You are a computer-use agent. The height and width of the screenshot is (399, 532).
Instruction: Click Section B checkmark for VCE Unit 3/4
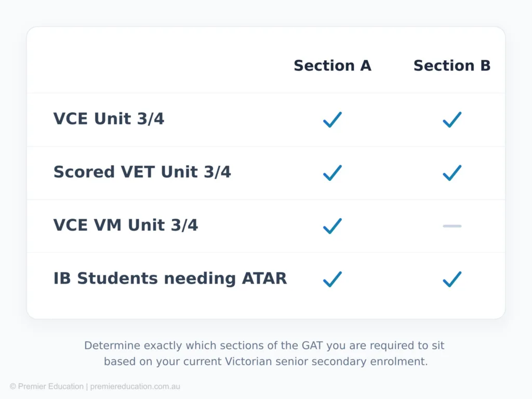tap(452, 119)
